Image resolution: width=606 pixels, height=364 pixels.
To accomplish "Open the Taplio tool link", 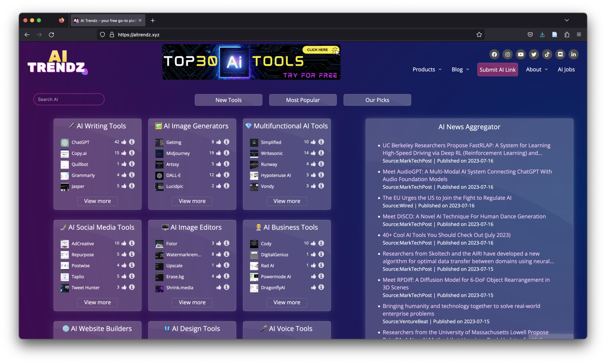I will 78,277.
